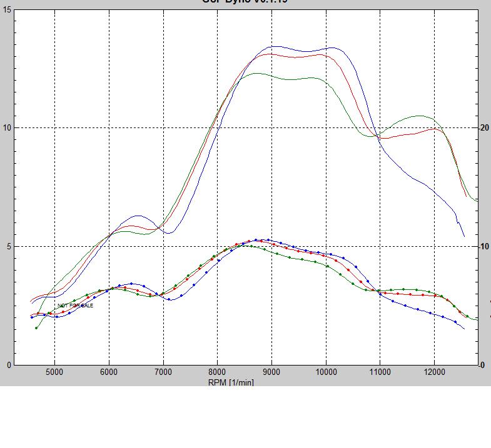This screenshot has width=491, height=448.
Task: Click the RPM [1/min] axis label
Action: point(231,382)
